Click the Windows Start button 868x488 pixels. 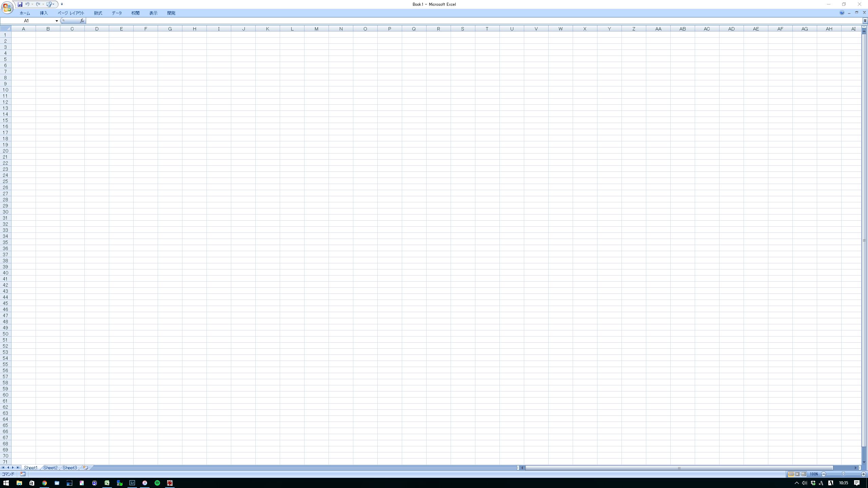[6, 483]
